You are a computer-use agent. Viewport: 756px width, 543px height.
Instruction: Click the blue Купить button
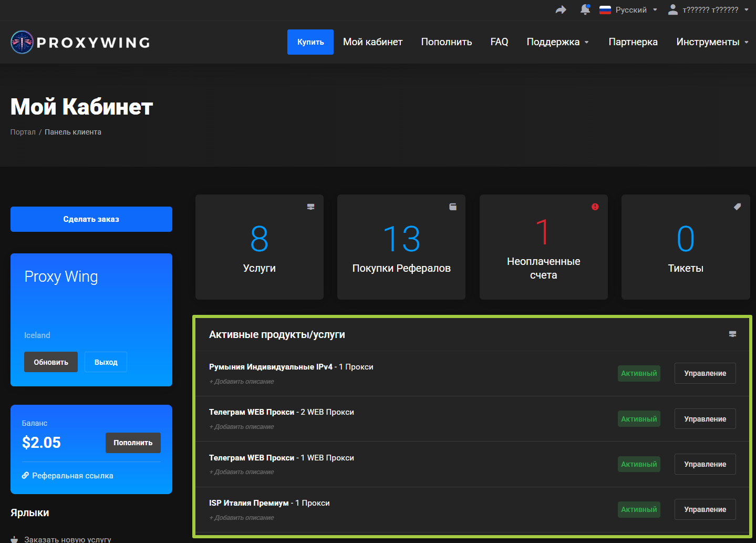coord(310,42)
